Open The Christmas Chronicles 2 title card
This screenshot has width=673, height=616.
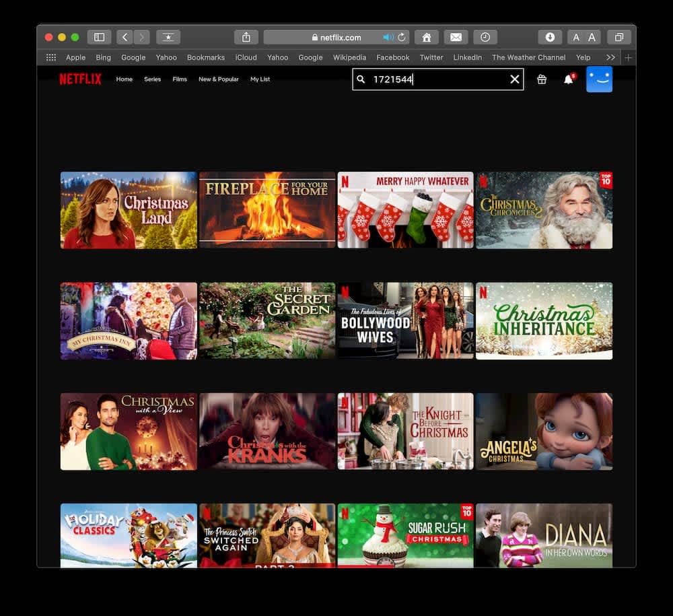point(544,210)
